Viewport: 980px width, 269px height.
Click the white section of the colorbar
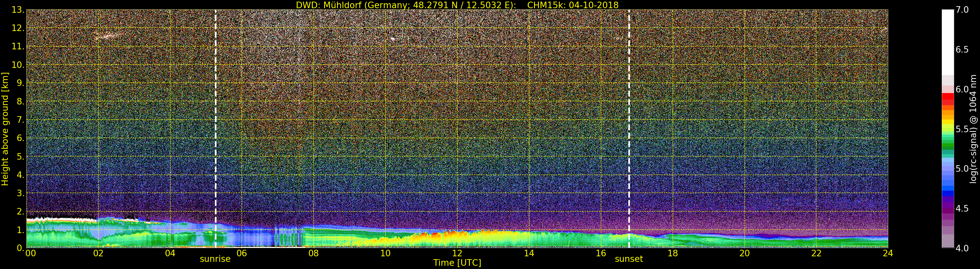tap(948, 42)
